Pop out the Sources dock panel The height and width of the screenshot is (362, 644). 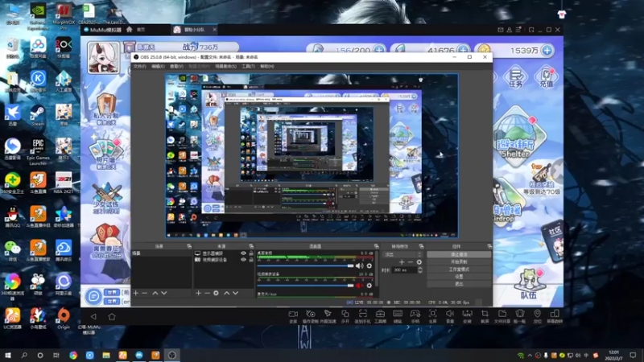click(251, 246)
